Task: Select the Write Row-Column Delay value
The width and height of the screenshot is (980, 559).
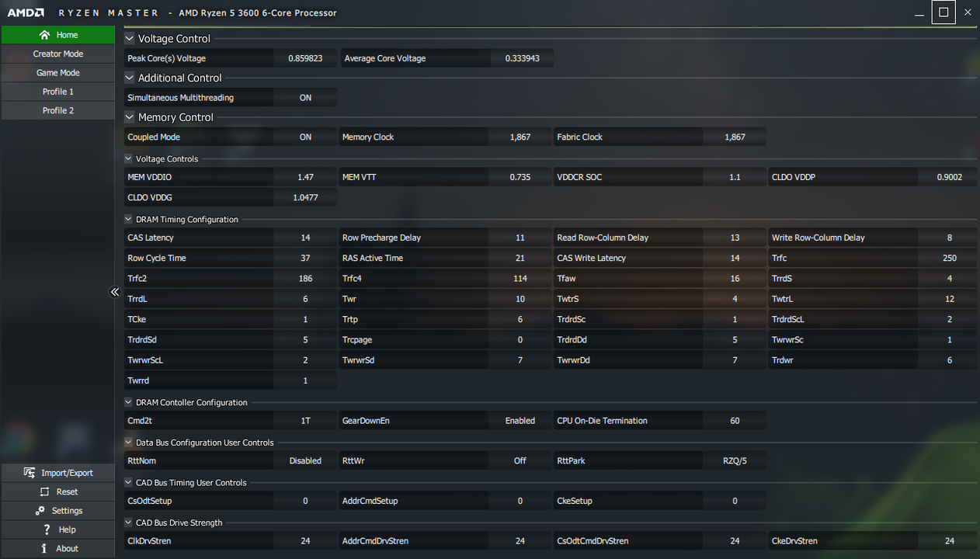Action: [949, 238]
